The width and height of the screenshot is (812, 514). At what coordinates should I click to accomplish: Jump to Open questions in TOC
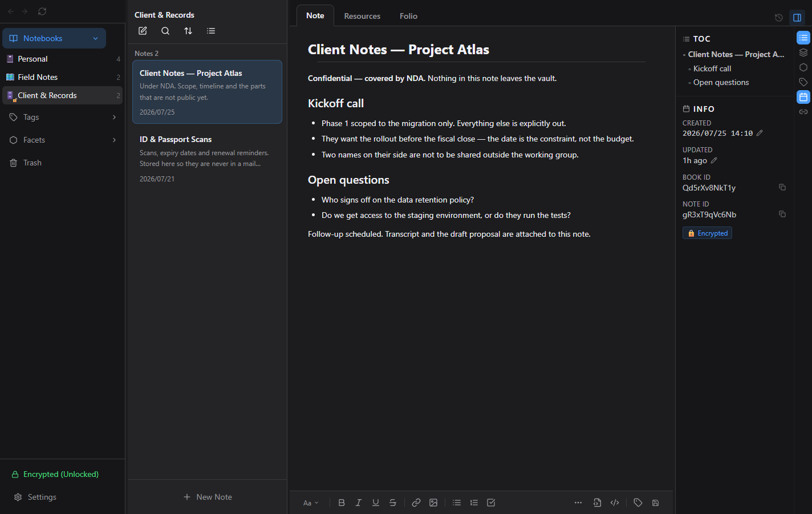pos(721,82)
